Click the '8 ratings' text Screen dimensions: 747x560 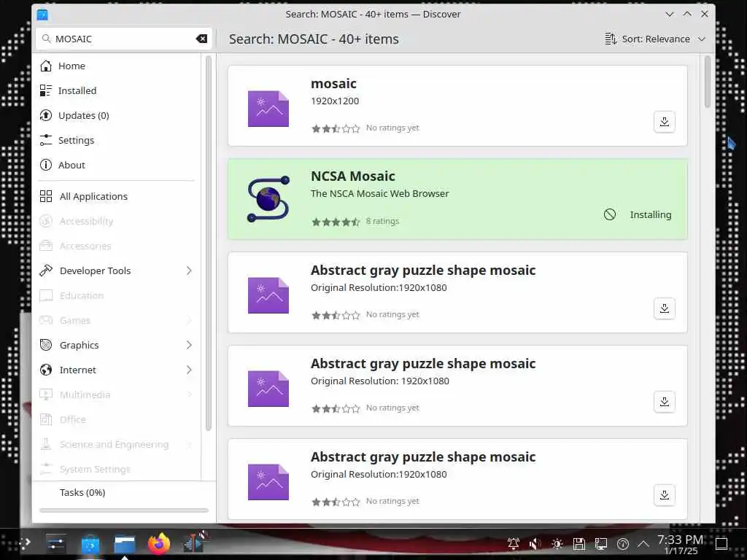(382, 221)
